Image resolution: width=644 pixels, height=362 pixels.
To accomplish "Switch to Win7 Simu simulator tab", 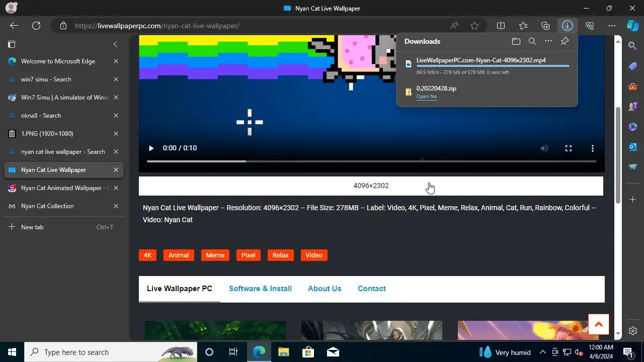I will point(64,98).
